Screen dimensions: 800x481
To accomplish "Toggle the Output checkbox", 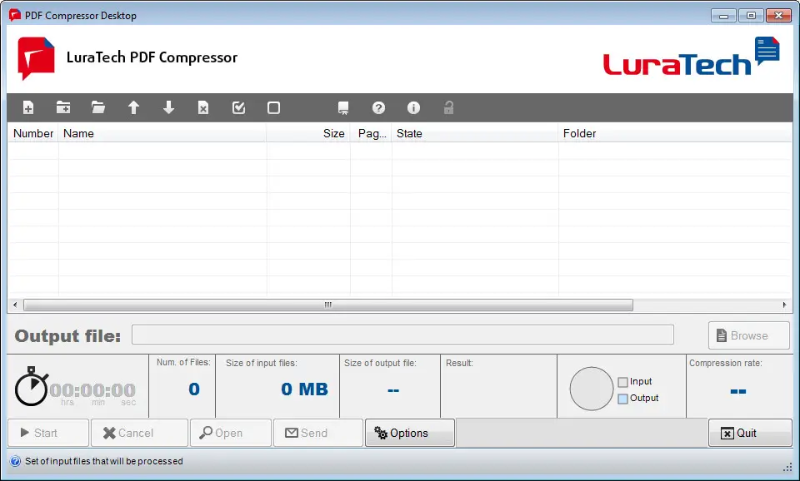I will [623, 398].
